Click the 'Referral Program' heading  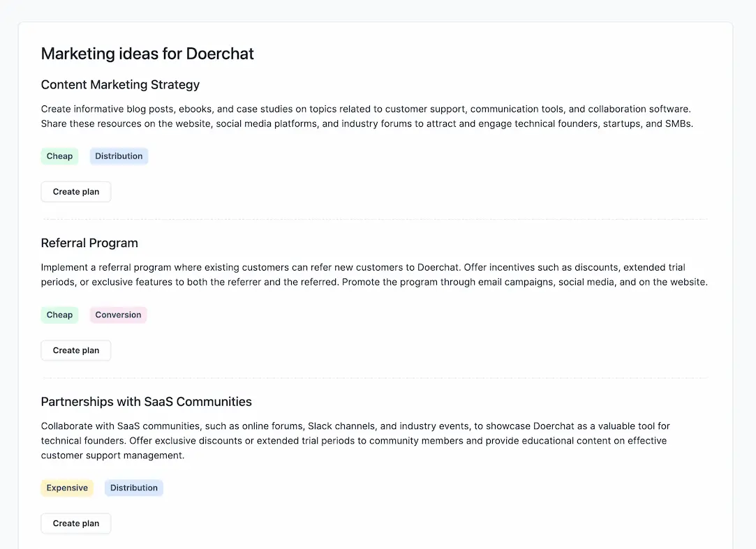(89, 243)
